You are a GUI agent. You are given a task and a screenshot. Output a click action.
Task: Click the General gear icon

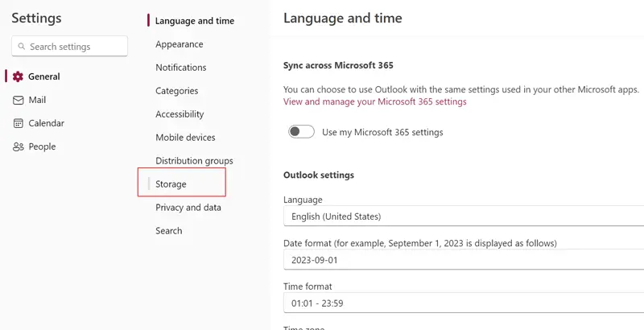(x=19, y=76)
